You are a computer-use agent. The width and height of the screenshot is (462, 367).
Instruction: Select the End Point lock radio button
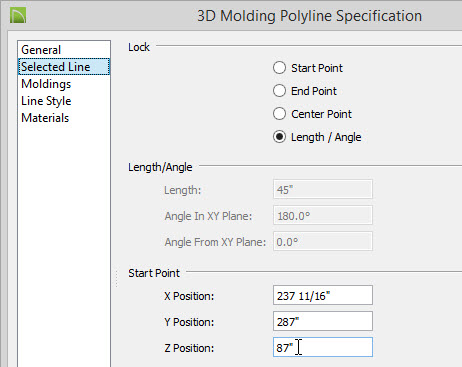(279, 91)
